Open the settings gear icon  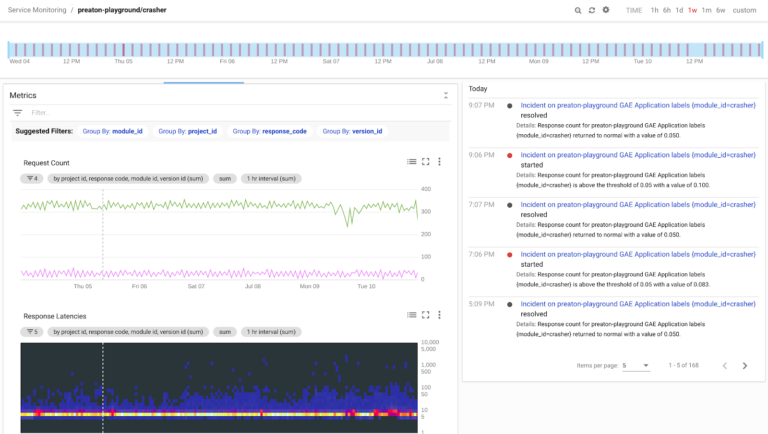coord(606,10)
